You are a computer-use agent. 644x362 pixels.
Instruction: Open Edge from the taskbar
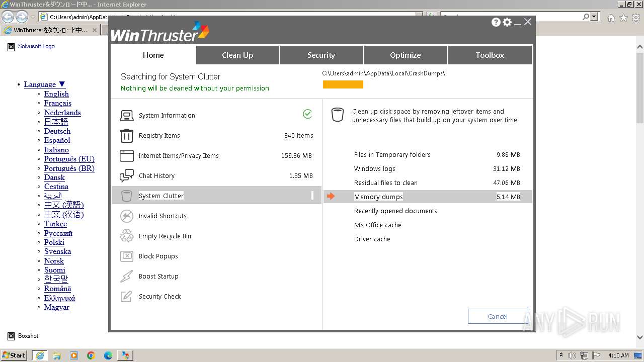[x=108, y=355]
